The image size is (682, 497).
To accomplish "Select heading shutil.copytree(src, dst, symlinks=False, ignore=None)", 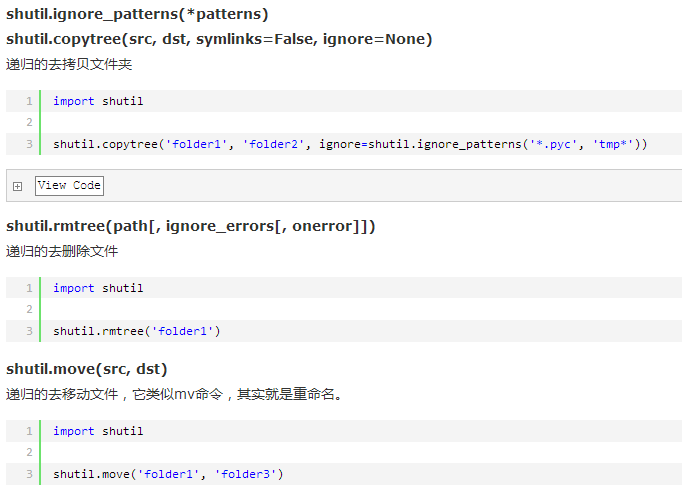I will tap(219, 39).
